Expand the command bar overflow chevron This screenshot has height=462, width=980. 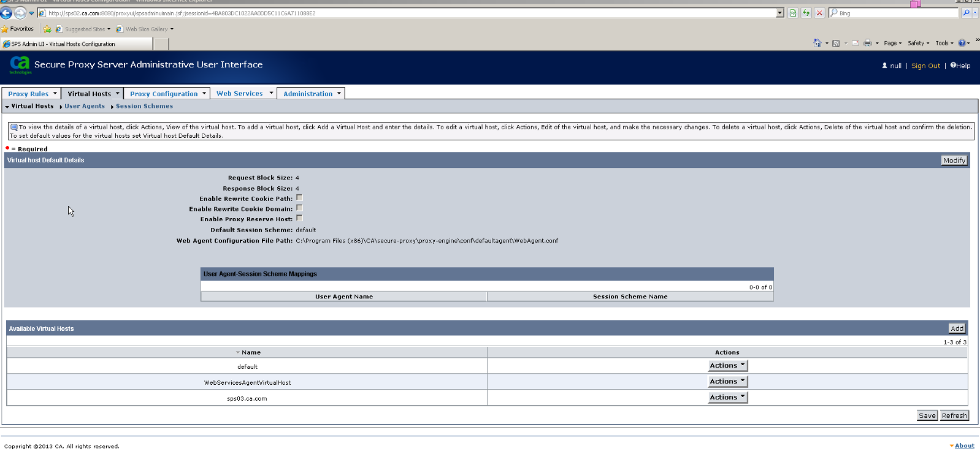(x=977, y=40)
